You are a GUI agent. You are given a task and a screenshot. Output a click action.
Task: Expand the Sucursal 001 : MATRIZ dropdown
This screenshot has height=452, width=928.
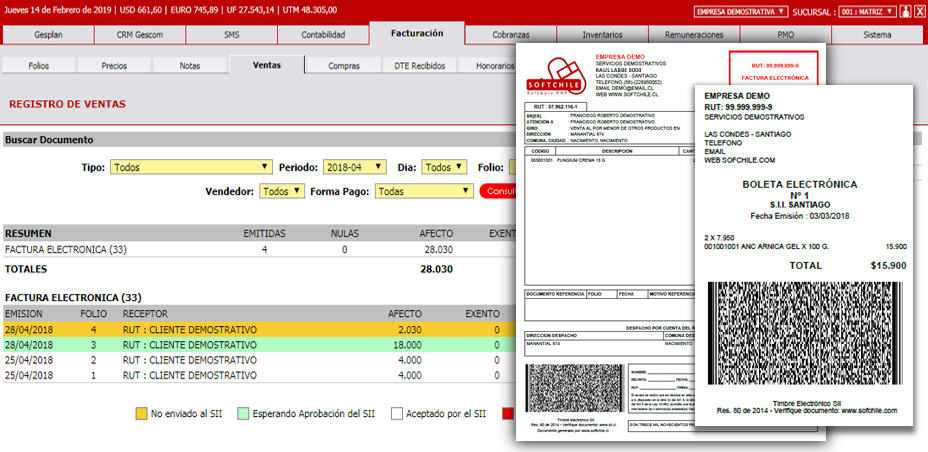(x=865, y=12)
